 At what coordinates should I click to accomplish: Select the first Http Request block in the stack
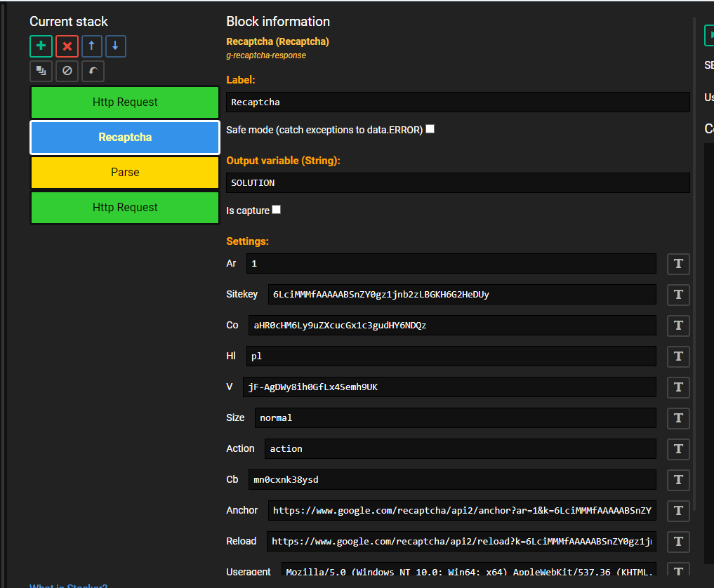click(x=125, y=102)
